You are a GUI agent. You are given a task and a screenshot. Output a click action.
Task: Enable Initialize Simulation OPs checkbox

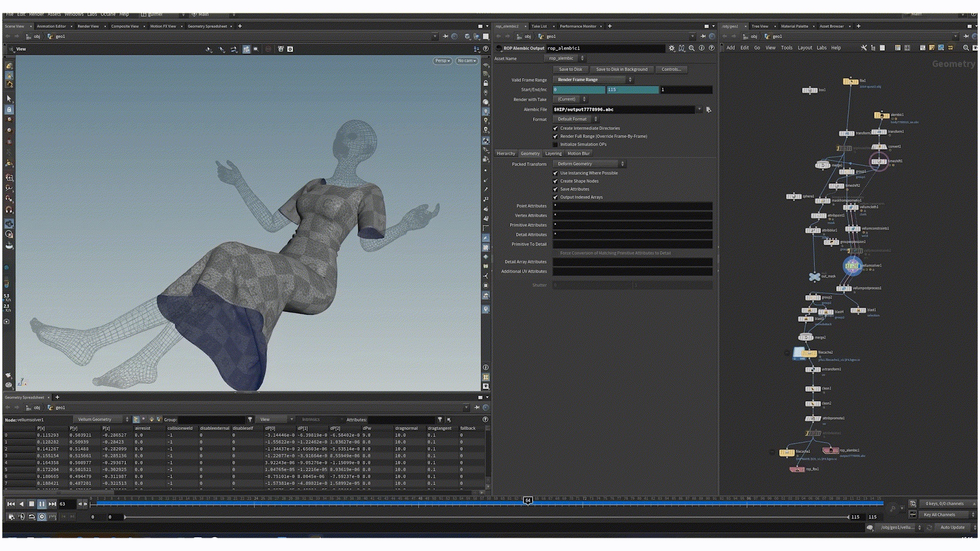tap(555, 144)
